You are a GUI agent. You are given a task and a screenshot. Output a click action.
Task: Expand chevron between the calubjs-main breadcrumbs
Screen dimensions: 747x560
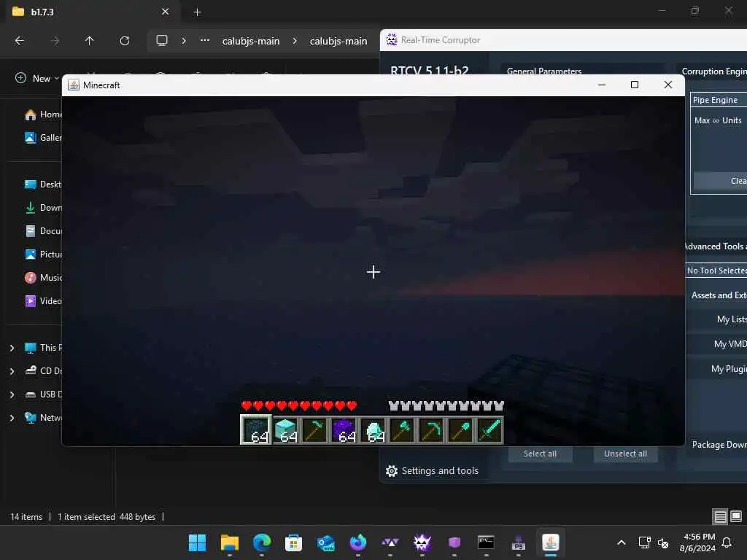[x=295, y=41]
